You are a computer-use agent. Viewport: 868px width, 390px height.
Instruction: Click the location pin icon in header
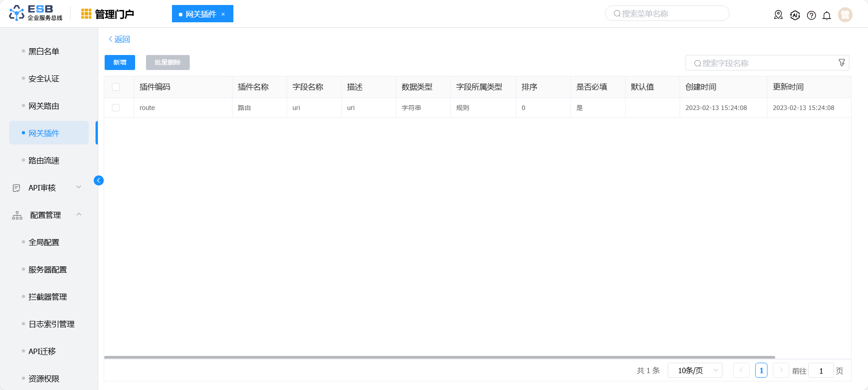778,15
